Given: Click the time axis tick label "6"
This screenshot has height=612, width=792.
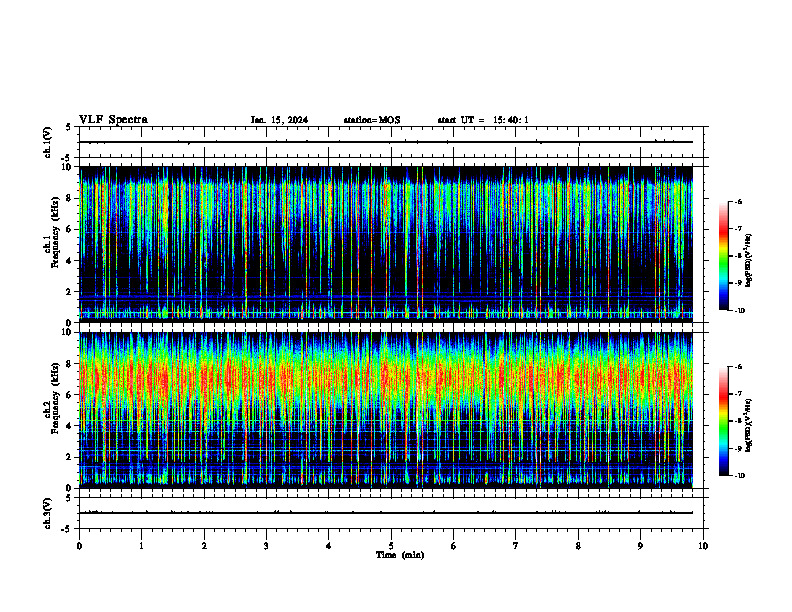Looking at the screenshot, I should click(x=454, y=546).
